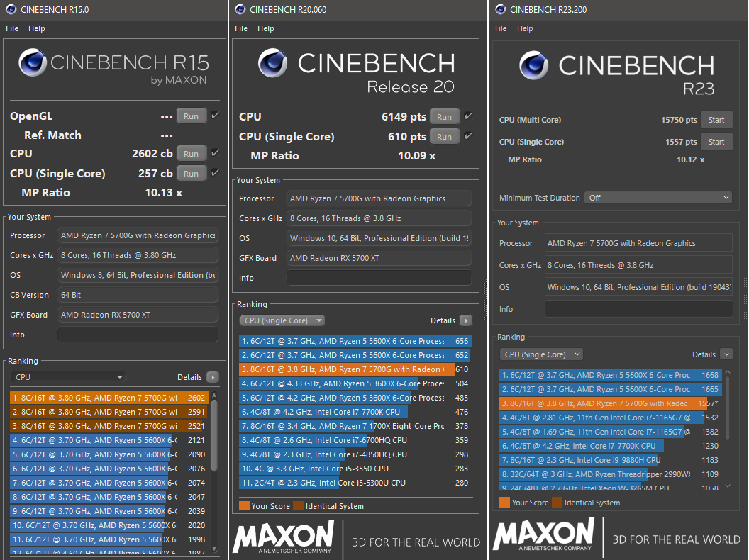Click the Info input field in R23
749x560 pixels.
(x=638, y=309)
